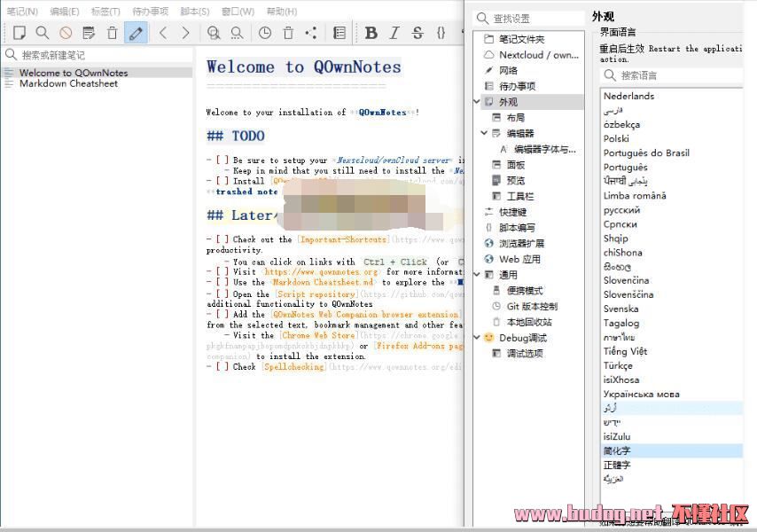Viewport: 757px width, 532px height.
Task: Create a new note with toolbar icon
Action: tap(20, 33)
